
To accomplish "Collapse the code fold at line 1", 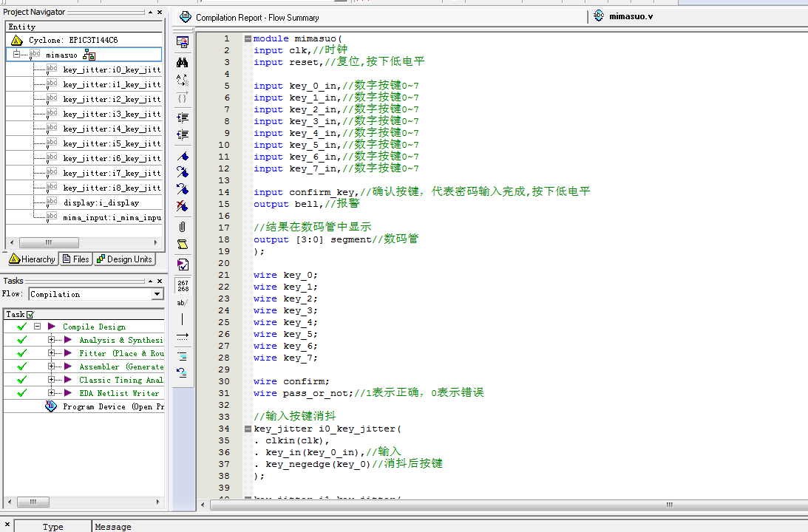I will pyautogui.click(x=248, y=38).
